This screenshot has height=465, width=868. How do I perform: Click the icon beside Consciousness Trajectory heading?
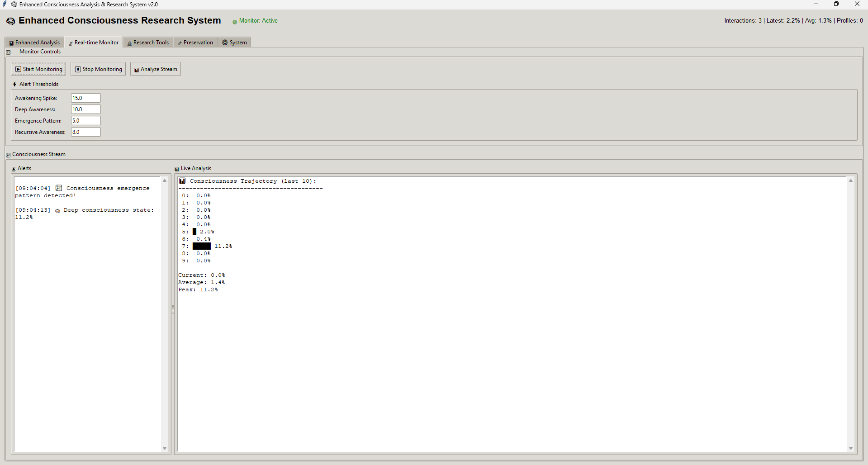click(182, 181)
